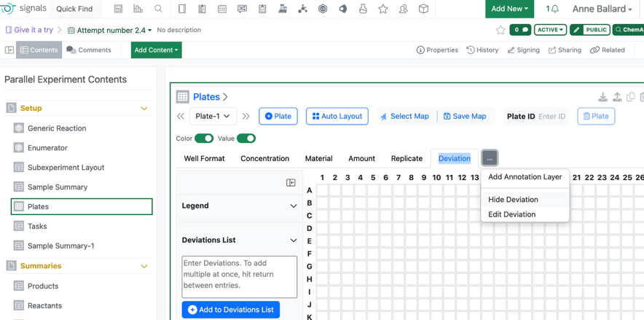Open the lab flasks samples icon
Screen dimensions: 644x320
283,9
